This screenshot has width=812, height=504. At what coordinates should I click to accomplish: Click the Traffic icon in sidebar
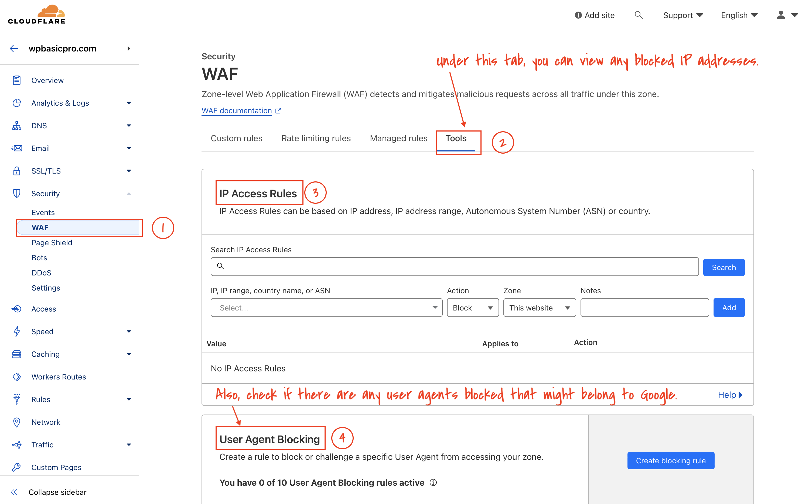(16, 444)
